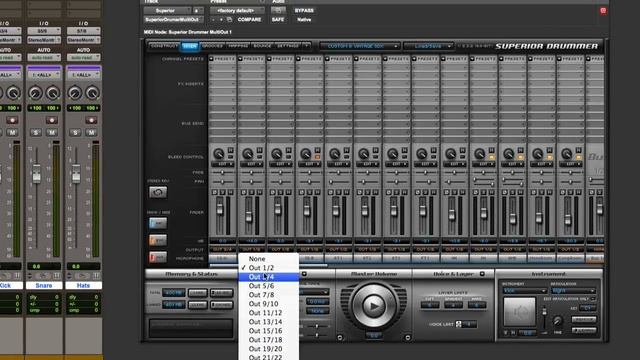Viewport: 640px width, 360px height.
Task: Choose Out 3/4 from the output menu
Action: [x=269, y=277]
